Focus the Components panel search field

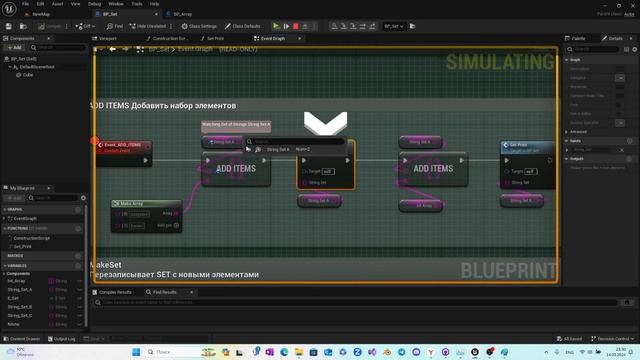tap(58, 48)
